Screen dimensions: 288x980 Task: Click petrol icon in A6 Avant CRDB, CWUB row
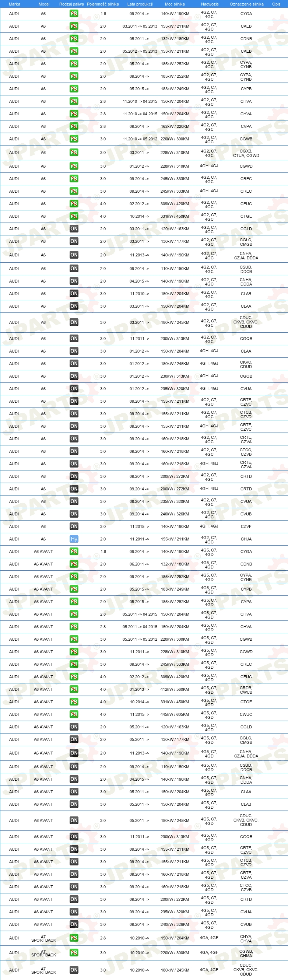click(x=74, y=689)
